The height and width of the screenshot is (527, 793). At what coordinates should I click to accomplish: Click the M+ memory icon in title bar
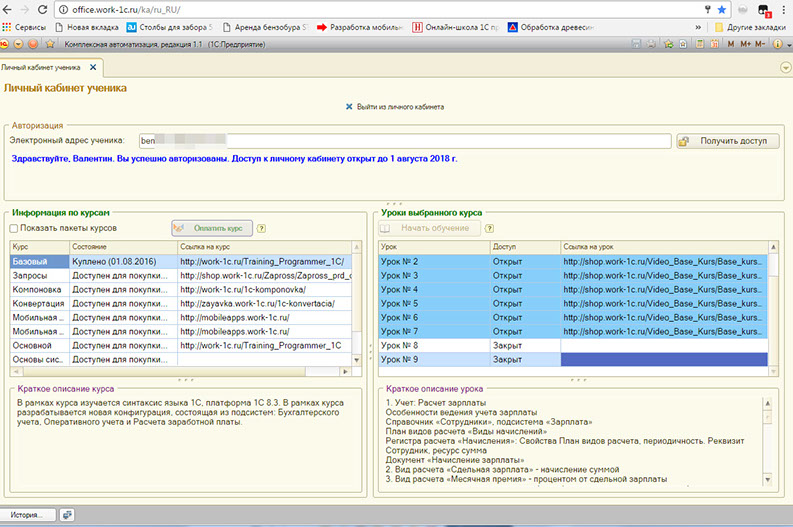(746, 44)
